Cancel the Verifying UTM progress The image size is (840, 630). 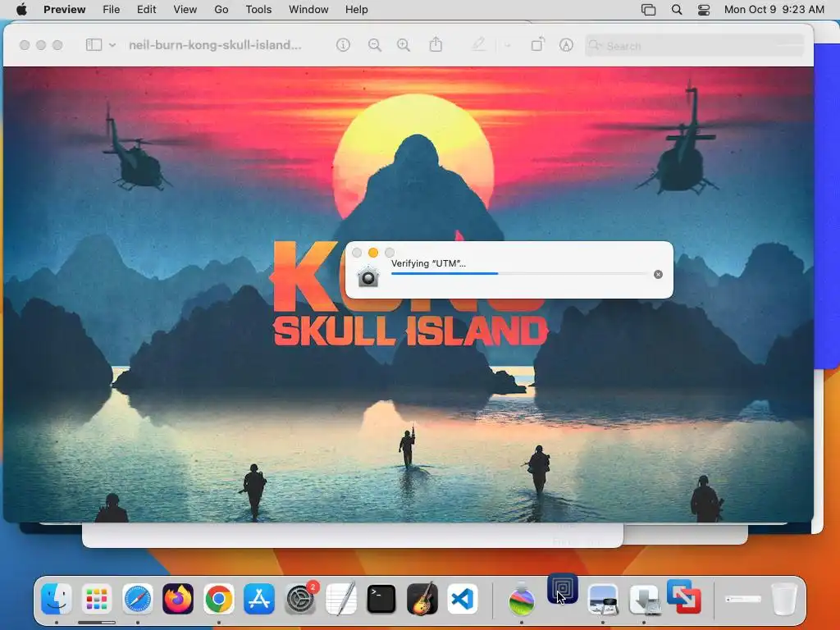[658, 274]
